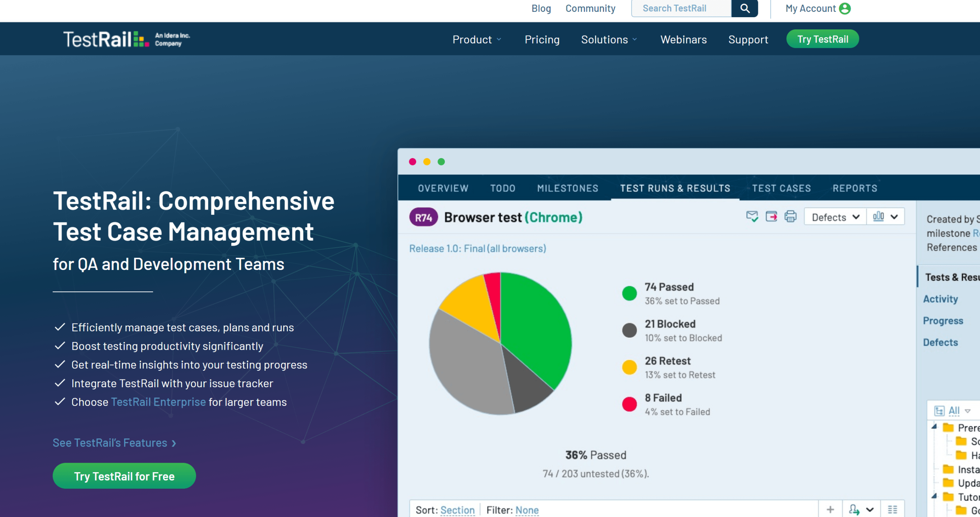Open the Activity sidebar link
980x517 pixels.
tap(940, 299)
